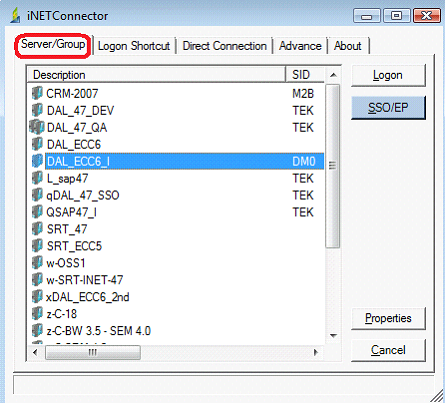This screenshot has width=446, height=404.
Task: Click the server icon beside DAL_ECC6
Action: [37, 144]
